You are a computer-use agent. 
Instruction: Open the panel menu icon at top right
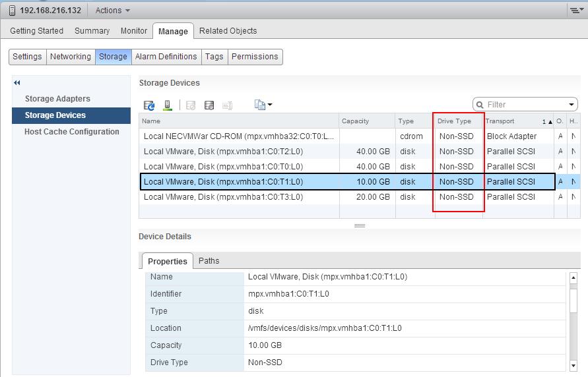576,10
